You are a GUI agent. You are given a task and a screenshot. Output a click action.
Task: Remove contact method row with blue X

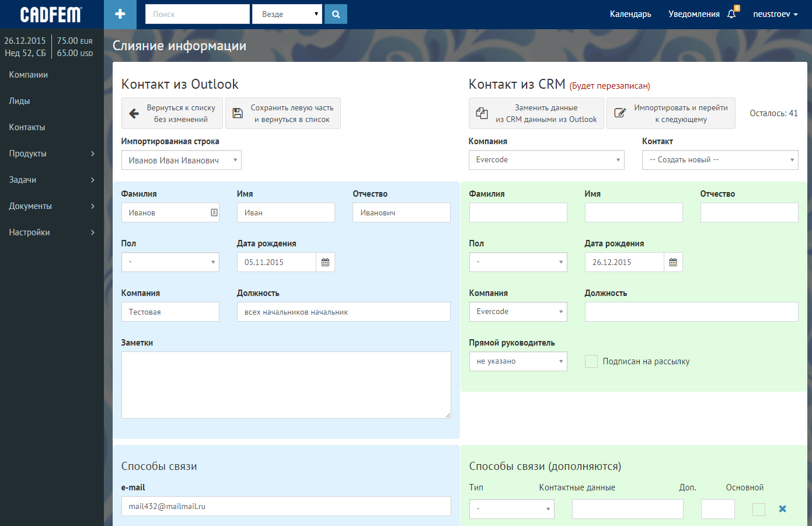(782, 509)
